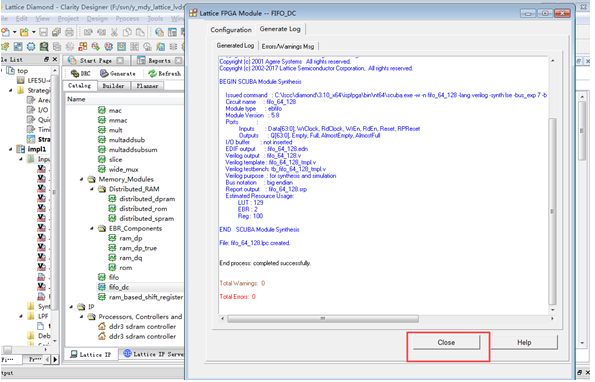The height and width of the screenshot is (382, 595).
Task: Click the Copy toolbar icon
Action: coord(127,32)
